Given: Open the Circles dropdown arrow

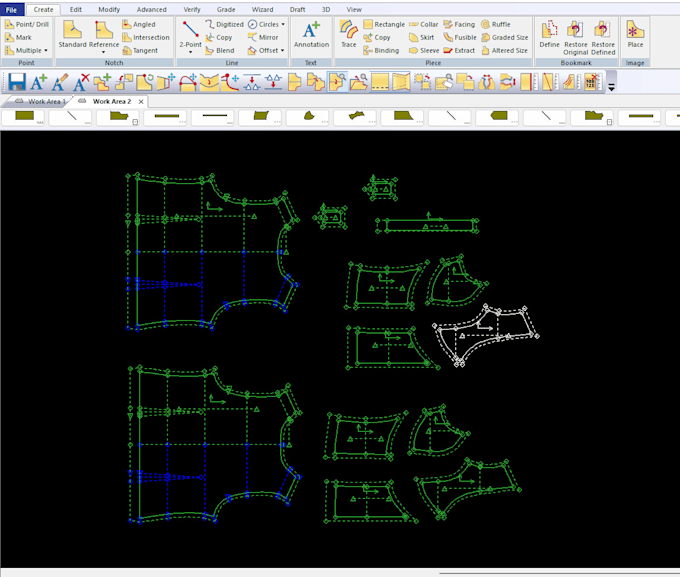Looking at the screenshot, I should pyautogui.click(x=283, y=24).
